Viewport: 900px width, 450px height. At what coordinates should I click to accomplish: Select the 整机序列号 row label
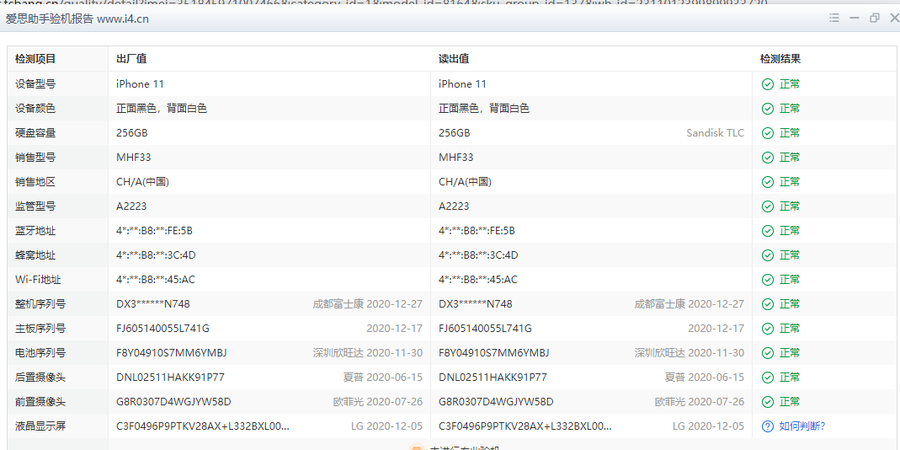pos(41,304)
